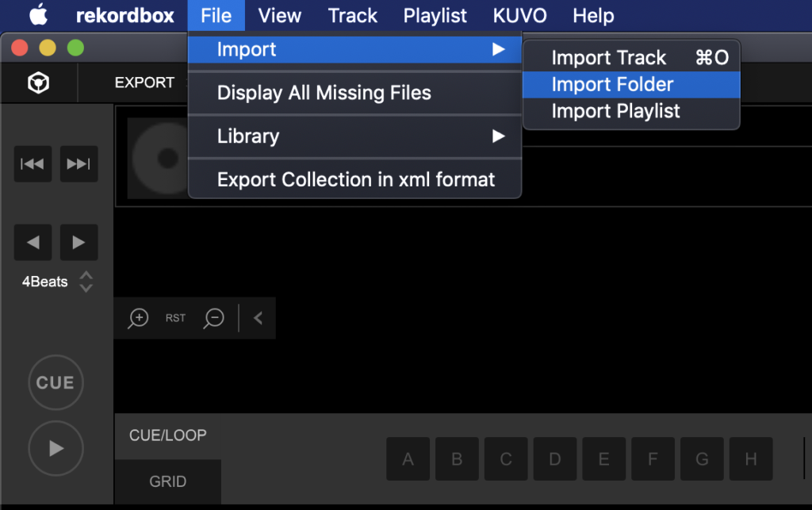Open the CUE/LOOP tab
The height and width of the screenshot is (510, 812).
click(x=168, y=435)
